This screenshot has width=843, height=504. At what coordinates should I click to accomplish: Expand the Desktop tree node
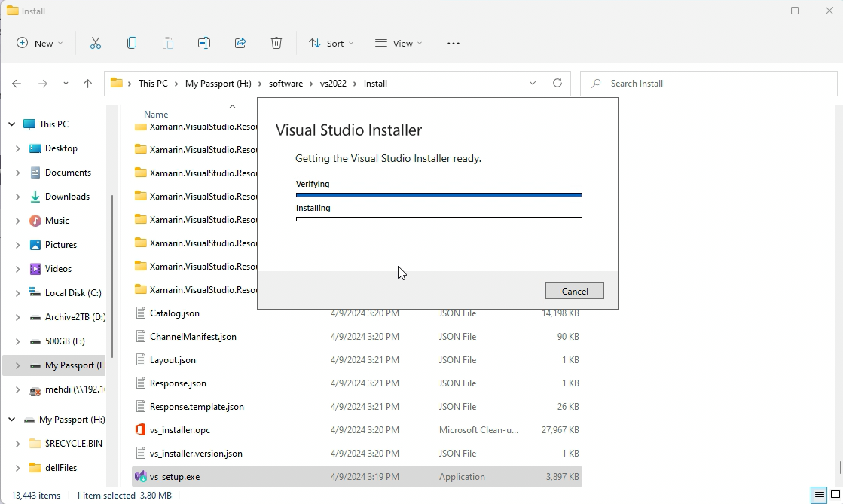click(x=18, y=148)
